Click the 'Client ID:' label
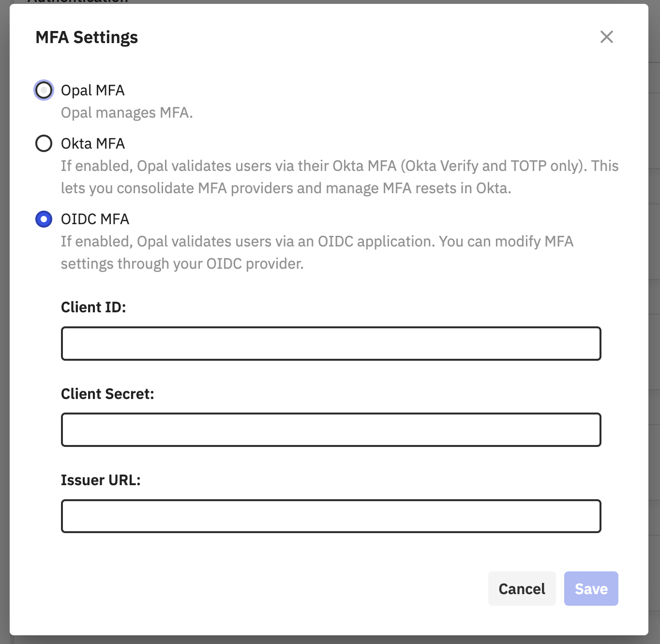 point(93,307)
